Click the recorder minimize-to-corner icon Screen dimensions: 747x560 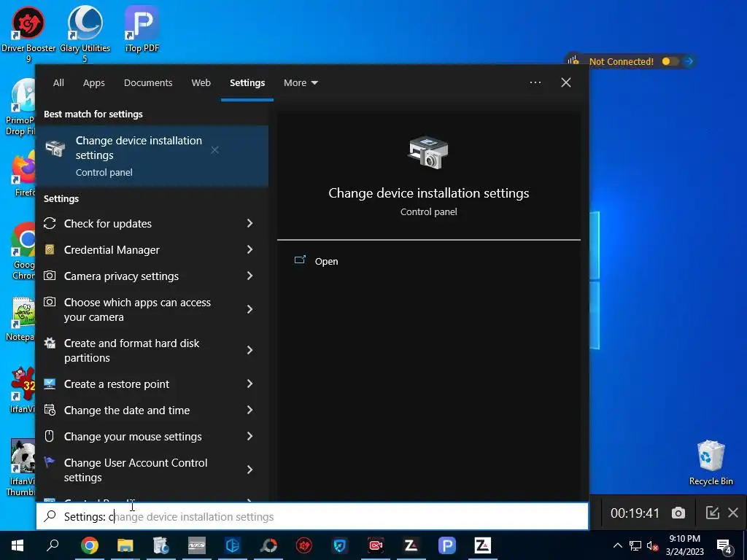tap(712, 513)
